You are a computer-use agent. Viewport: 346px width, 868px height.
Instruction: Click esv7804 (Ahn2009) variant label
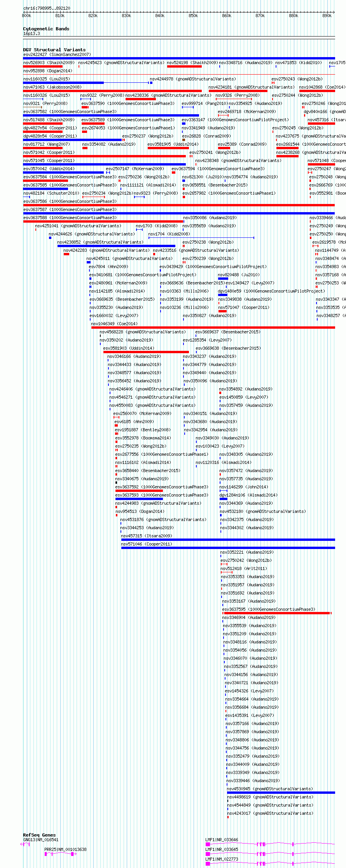[x=108, y=267]
